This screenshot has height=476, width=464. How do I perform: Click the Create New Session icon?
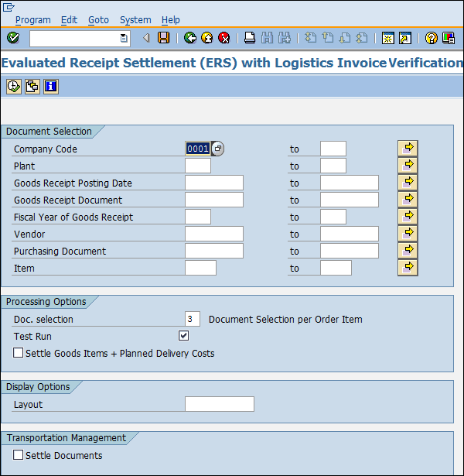pyautogui.click(x=388, y=38)
